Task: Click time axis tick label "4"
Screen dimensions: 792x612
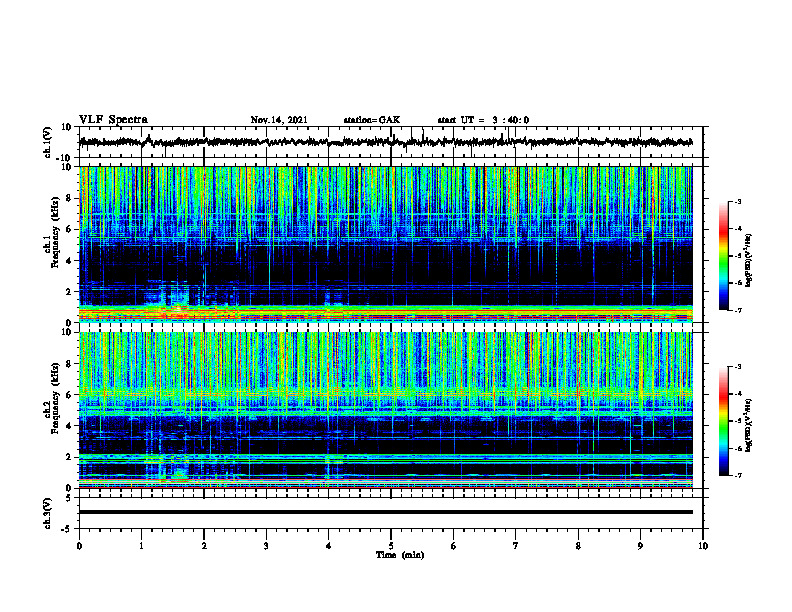Action: pyautogui.click(x=328, y=546)
